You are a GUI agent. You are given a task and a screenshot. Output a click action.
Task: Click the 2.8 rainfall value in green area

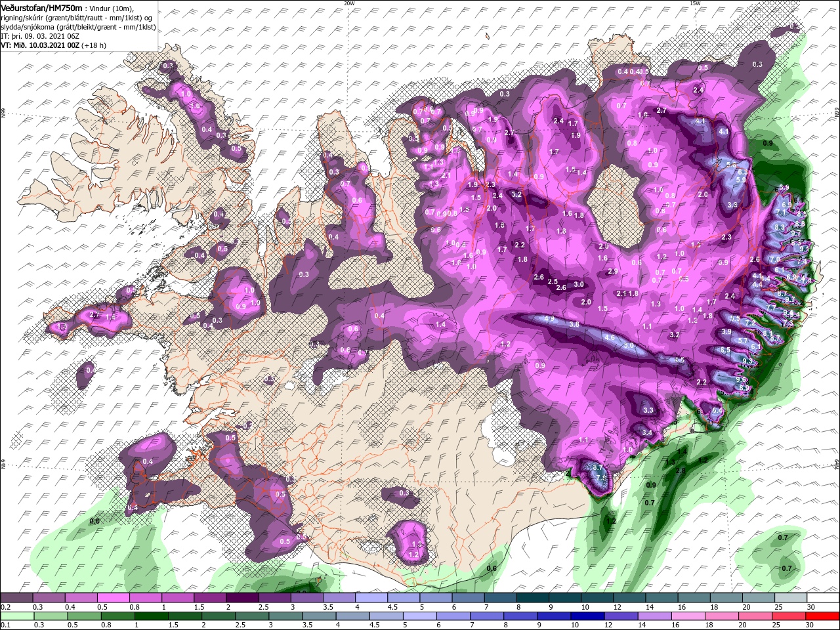[681, 471]
